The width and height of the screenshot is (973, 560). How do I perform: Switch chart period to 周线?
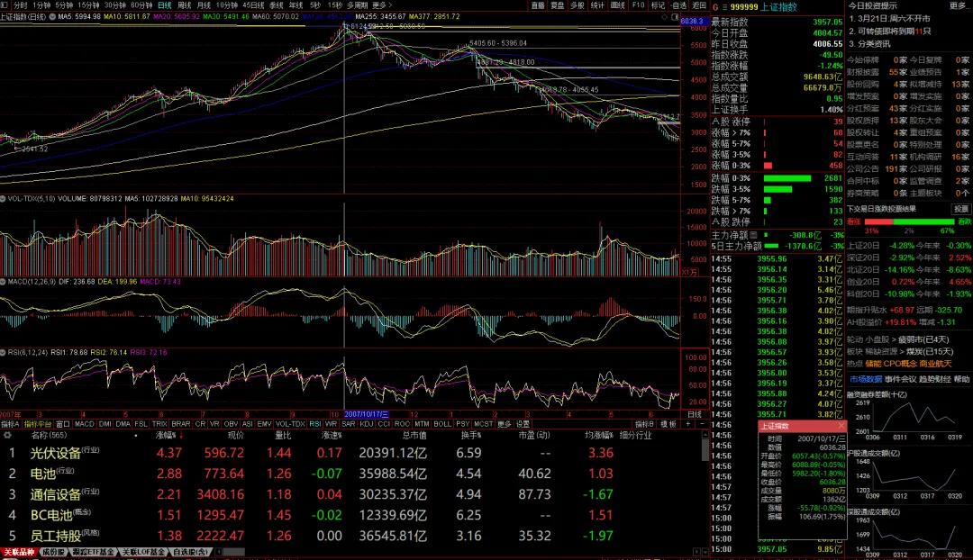(184, 5)
